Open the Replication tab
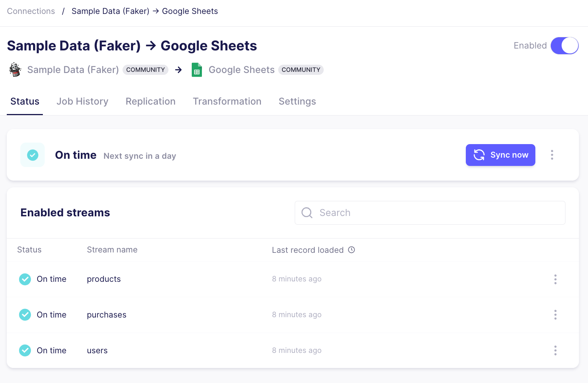 click(x=150, y=101)
